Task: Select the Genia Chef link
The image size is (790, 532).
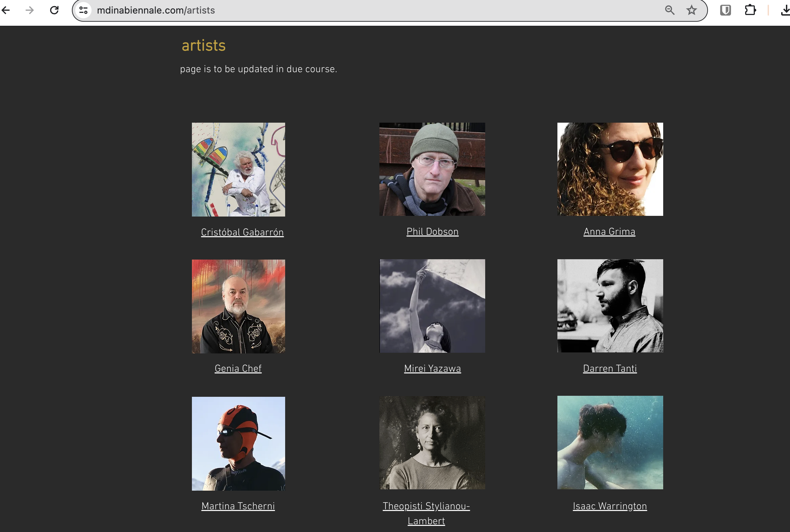Action: (x=238, y=368)
